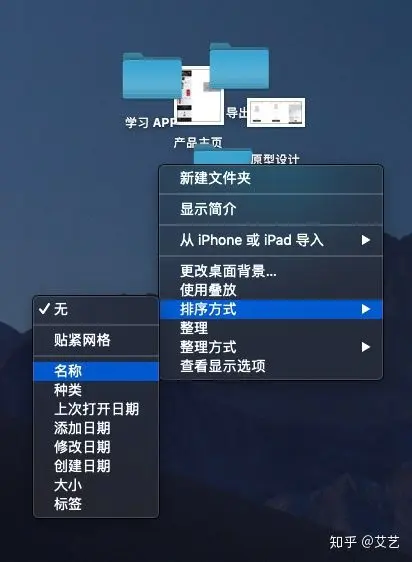Click the 产品主页 image thumbnail
This screenshot has height=562, width=412.
tap(199, 96)
